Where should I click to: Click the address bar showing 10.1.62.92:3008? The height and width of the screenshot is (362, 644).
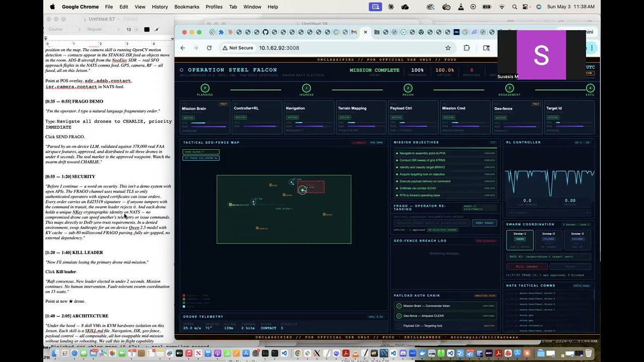[x=279, y=48]
